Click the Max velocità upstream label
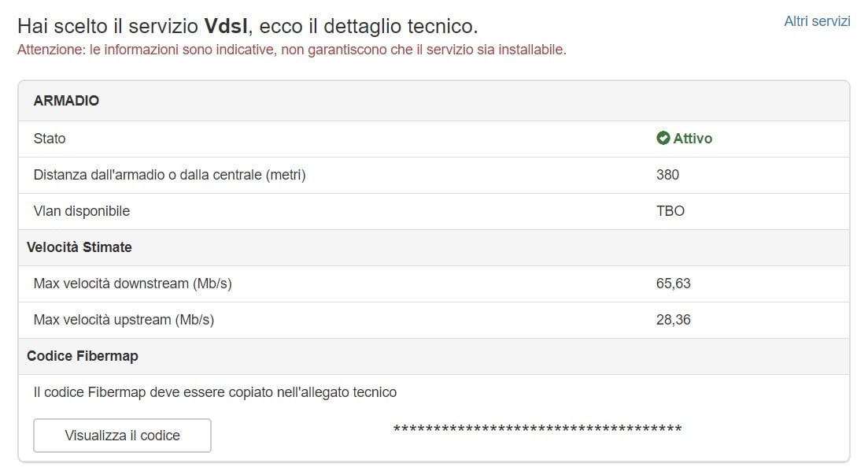The width and height of the screenshot is (868, 471). pos(124,320)
